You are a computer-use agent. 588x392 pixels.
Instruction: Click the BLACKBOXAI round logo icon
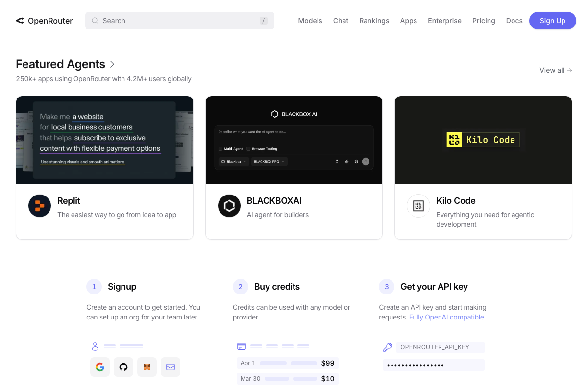[229, 206]
